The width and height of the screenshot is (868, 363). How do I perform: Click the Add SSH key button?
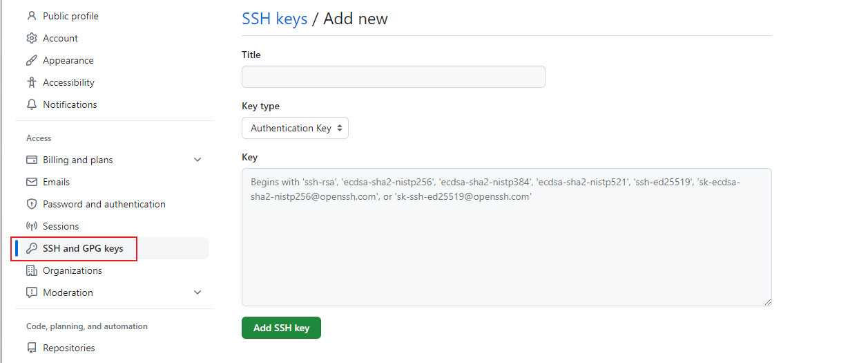(281, 328)
